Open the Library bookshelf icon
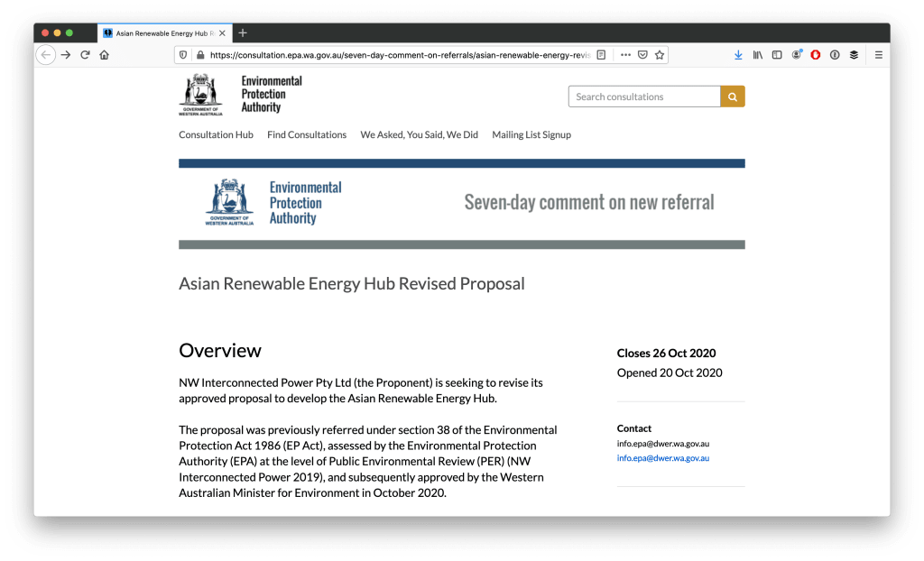The image size is (924, 561). 758,55
